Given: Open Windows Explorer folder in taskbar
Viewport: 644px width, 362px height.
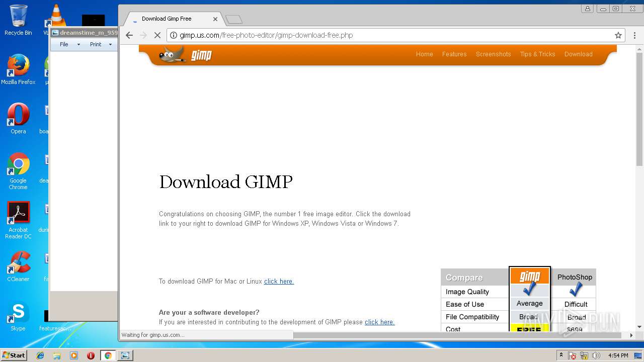Looking at the screenshot, I should click(57, 355).
